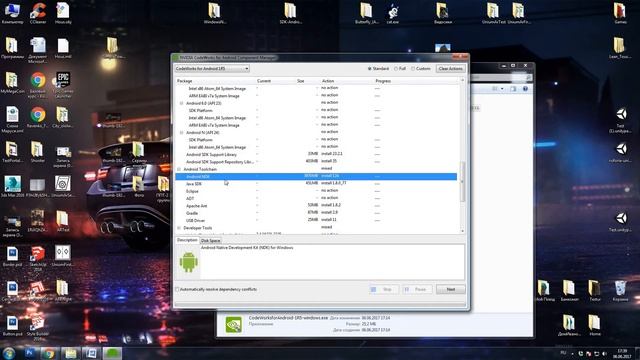Click the Action column header
The height and width of the screenshot is (360, 640).
[347, 81]
